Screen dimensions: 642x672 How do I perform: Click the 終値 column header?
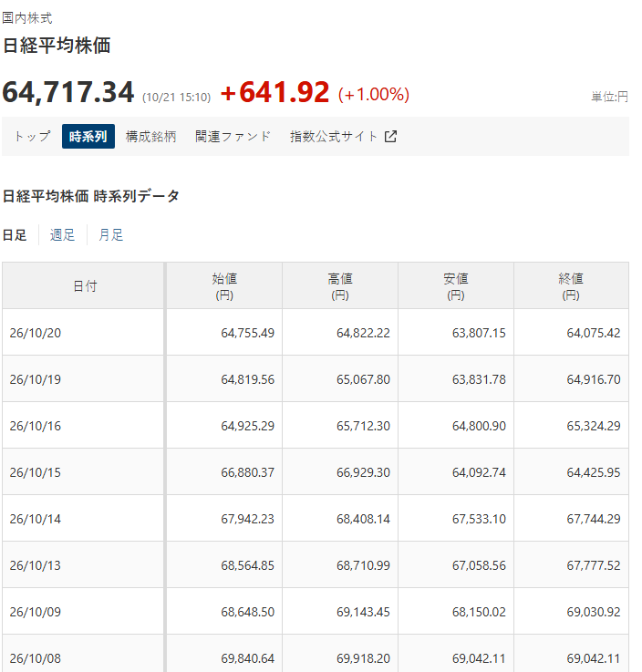point(571,285)
